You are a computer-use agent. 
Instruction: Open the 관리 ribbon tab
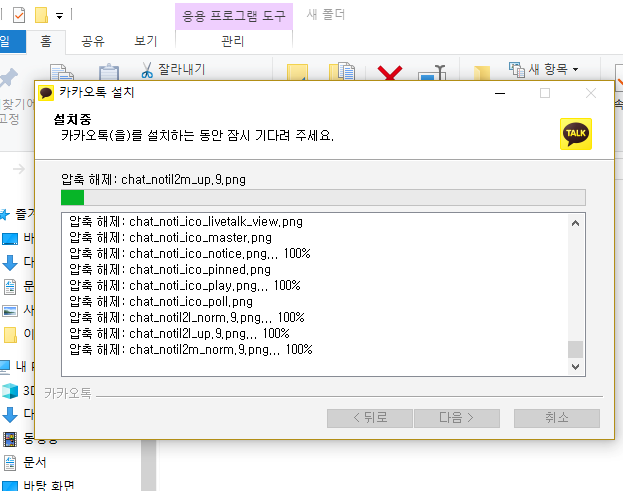[233, 41]
